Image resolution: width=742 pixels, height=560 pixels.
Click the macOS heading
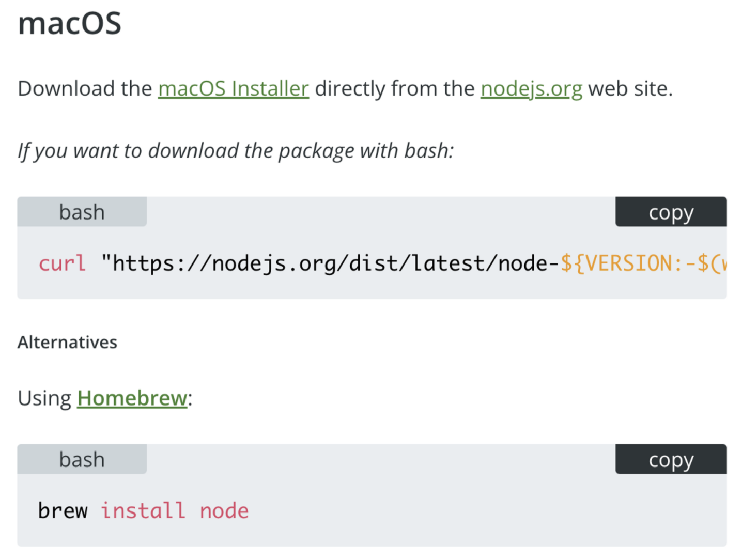tap(70, 23)
